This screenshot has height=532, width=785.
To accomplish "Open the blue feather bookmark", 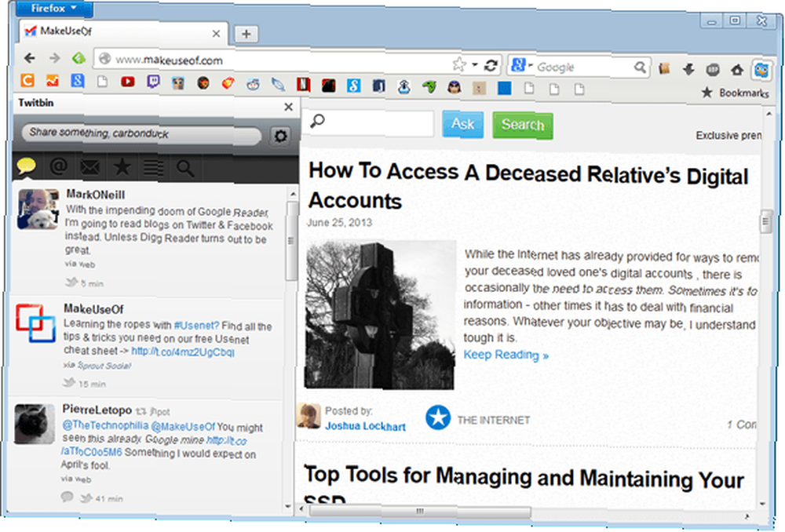I will pyautogui.click(x=279, y=85).
